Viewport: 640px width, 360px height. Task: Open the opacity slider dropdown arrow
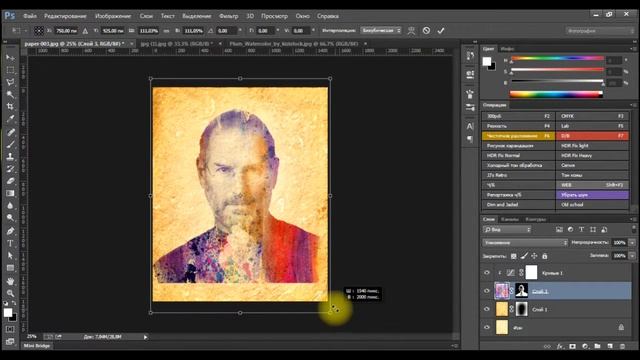[x=632, y=242]
